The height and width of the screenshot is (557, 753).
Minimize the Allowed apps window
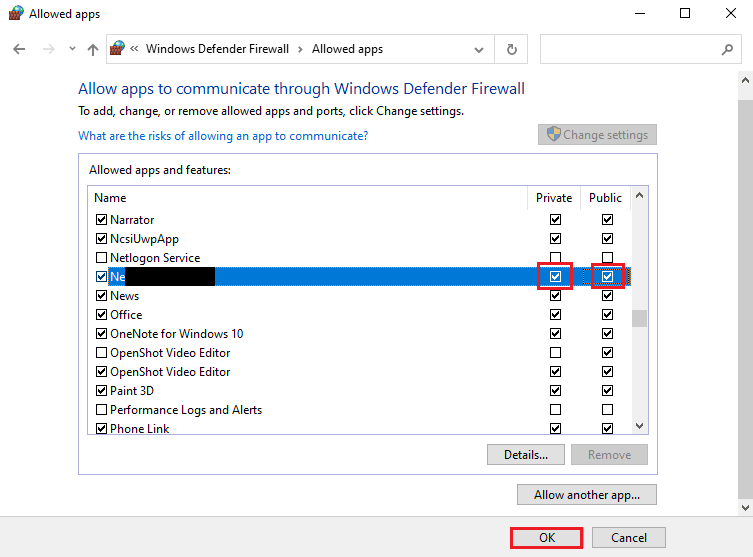coord(640,13)
